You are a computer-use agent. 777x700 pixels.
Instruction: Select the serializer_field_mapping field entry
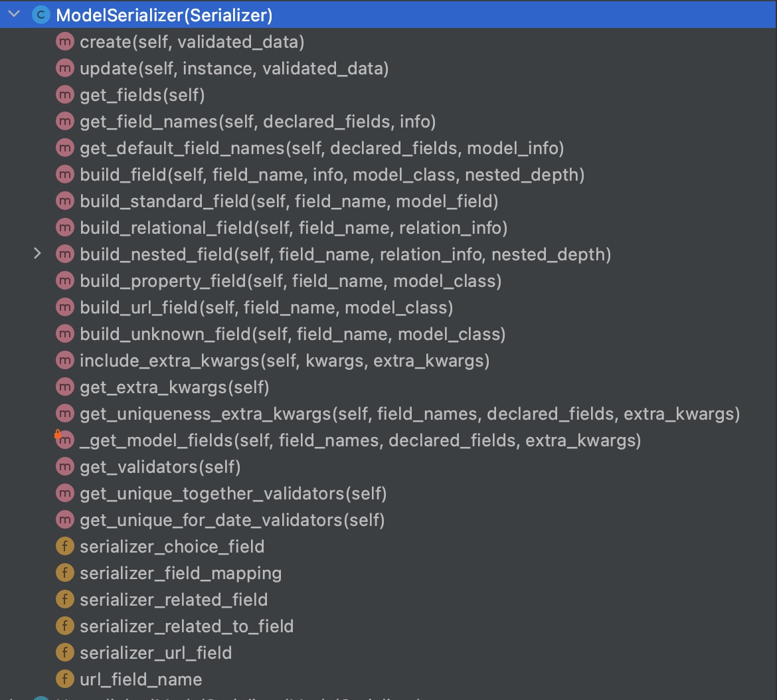[x=181, y=572]
